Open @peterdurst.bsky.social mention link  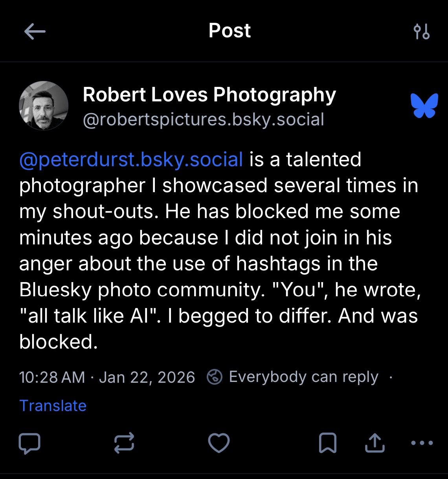(131, 160)
